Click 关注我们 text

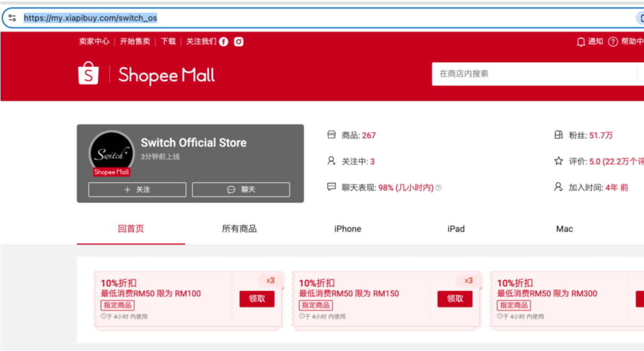(201, 41)
